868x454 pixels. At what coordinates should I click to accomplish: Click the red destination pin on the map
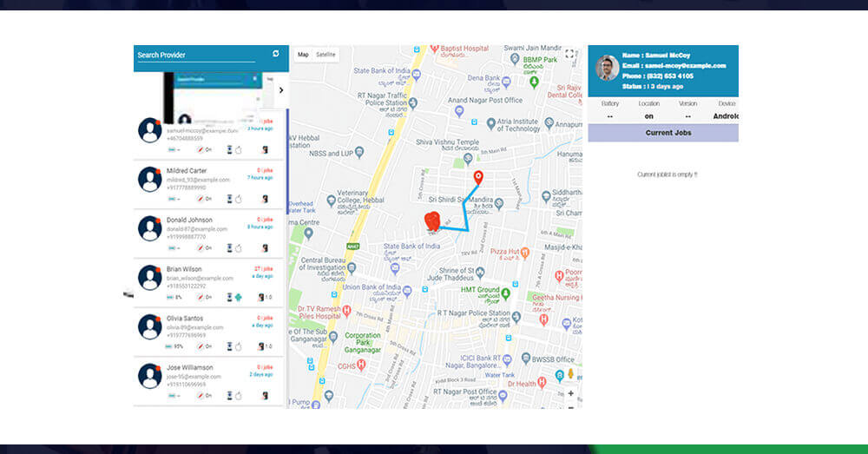pyautogui.click(x=478, y=177)
